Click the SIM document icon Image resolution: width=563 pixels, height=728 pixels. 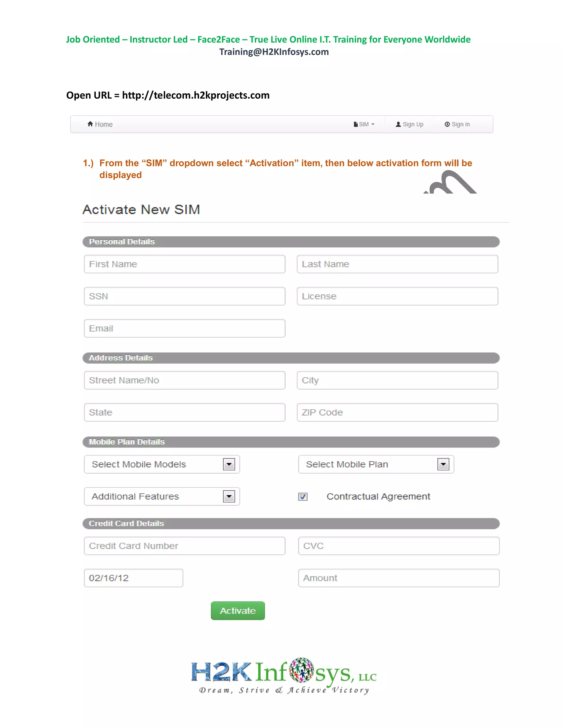click(355, 124)
